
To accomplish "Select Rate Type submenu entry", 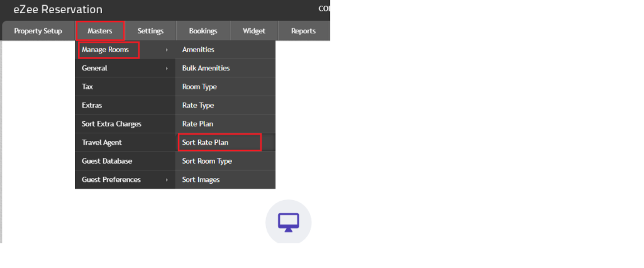I will pyautogui.click(x=225, y=105).
